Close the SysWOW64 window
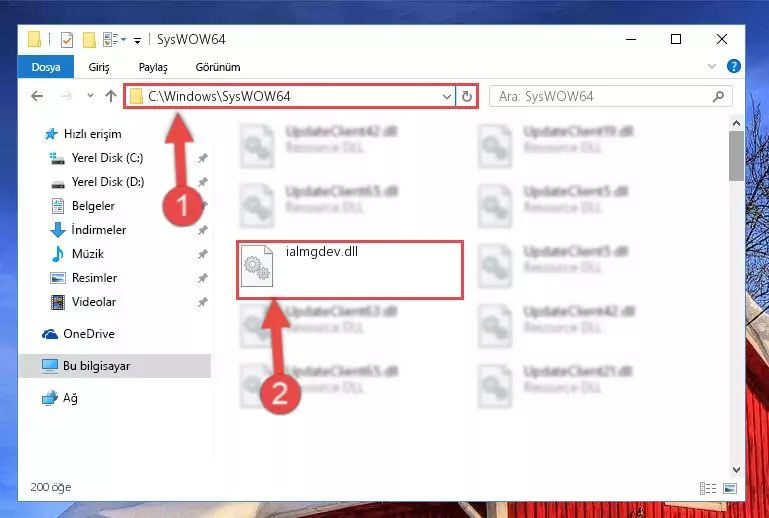 tap(721, 39)
